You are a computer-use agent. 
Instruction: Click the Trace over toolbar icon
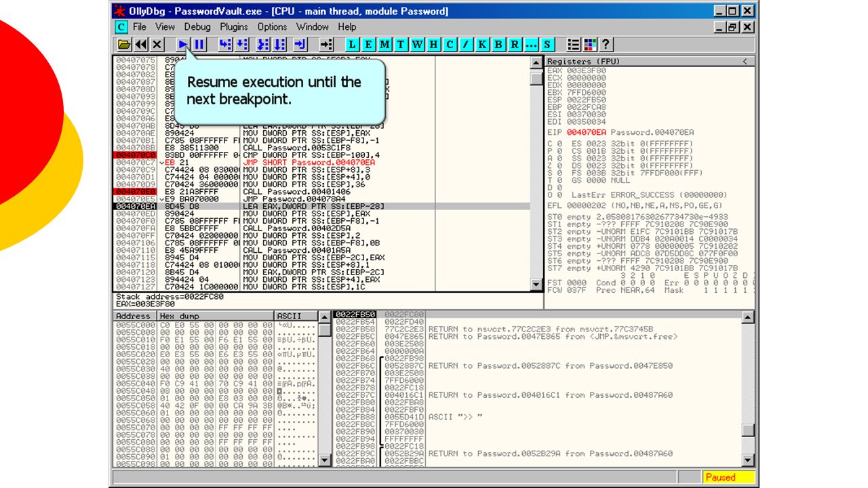[x=280, y=44]
